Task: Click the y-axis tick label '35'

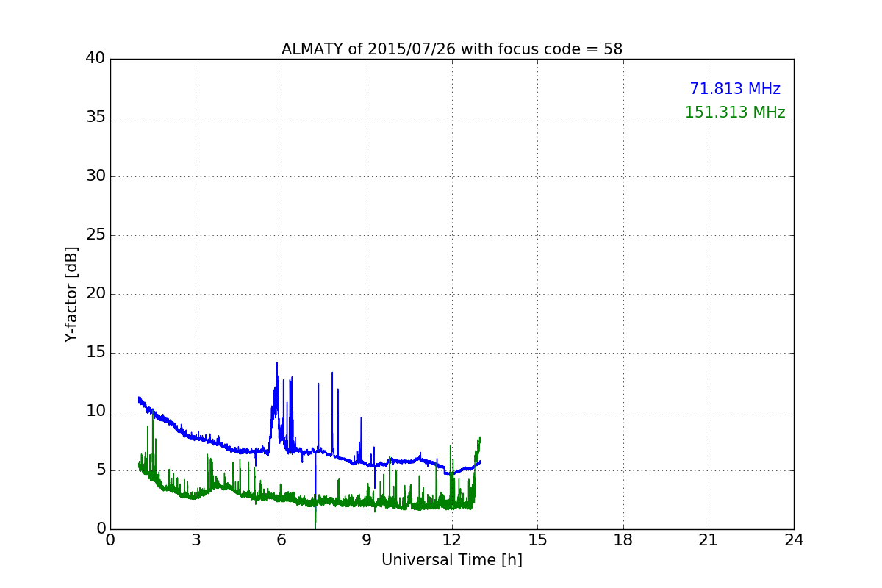Action: [x=96, y=118]
